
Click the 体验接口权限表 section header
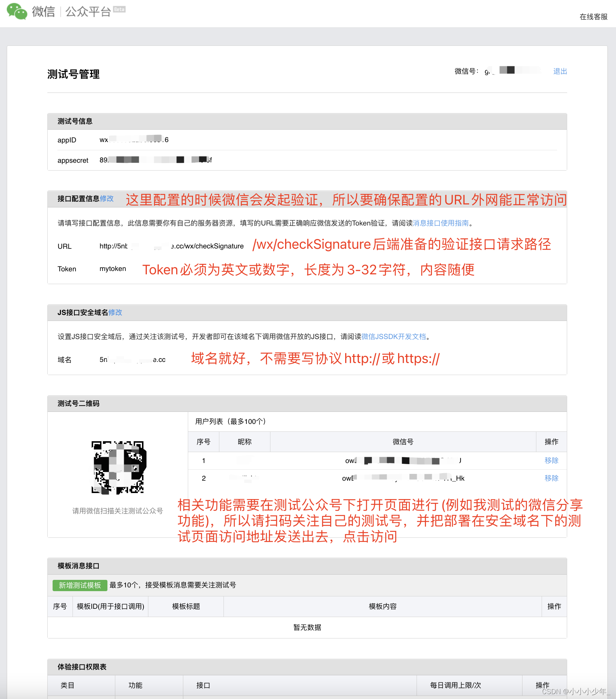point(82,667)
